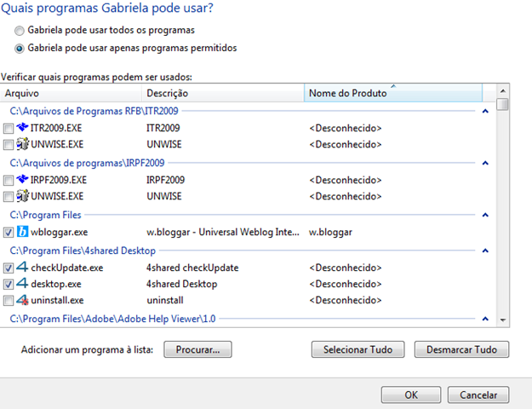The height and width of the screenshot is (409, 532).
Task: Click the Selecionar Tudo button
Action: (358, 349)
